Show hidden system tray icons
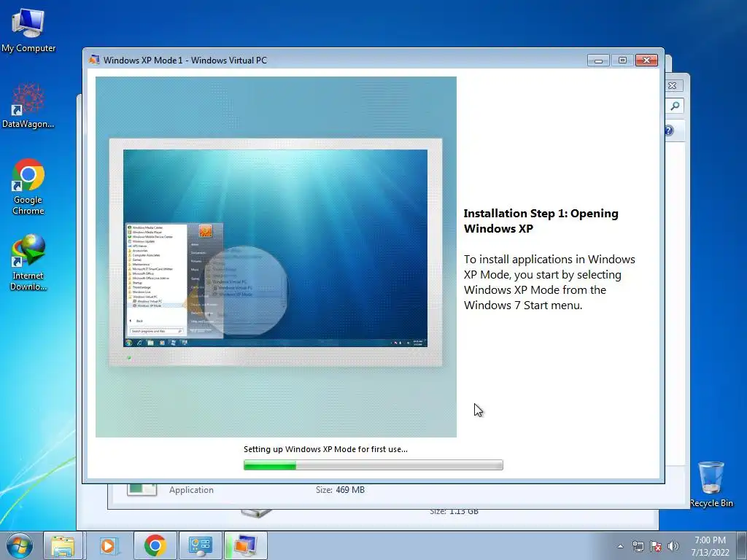Screen dimensions: 747x560 click(x=620, y=547)
